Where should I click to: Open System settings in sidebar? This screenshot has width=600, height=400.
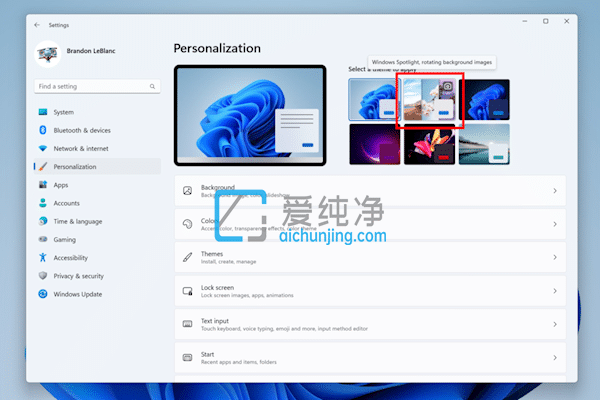coord(97,112)
